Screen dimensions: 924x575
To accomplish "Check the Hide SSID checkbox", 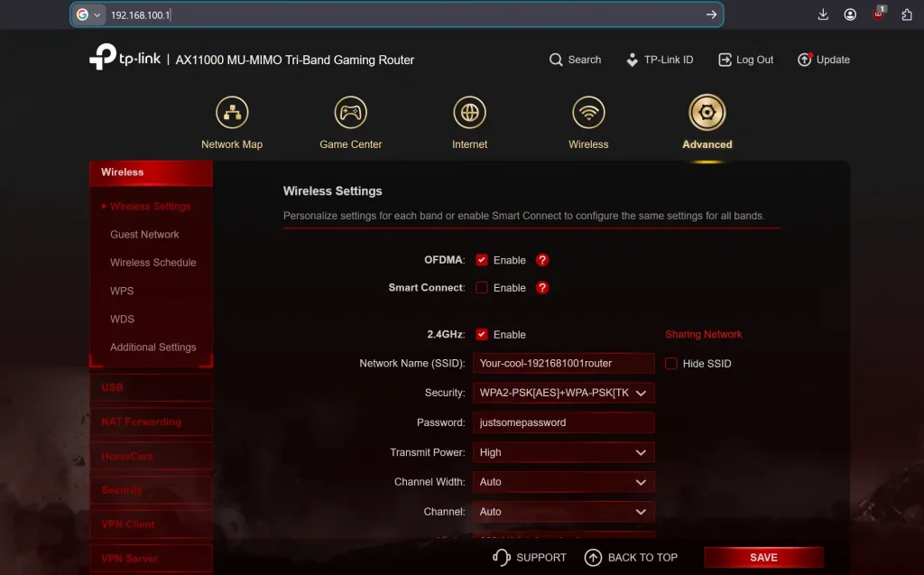I will tap(671, 364).
